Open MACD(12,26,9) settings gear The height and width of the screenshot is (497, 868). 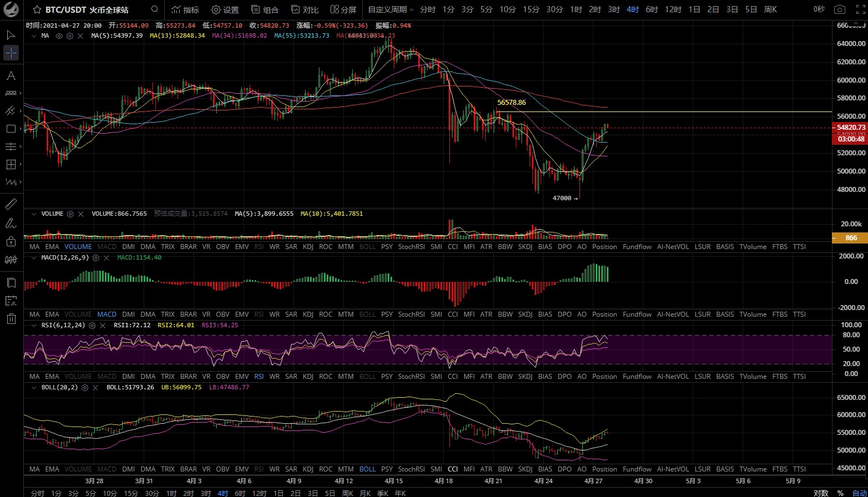95,258
